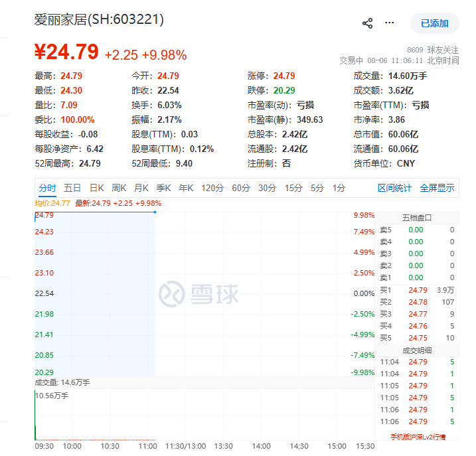Viewport: 476px width, 456px height.
Task: Click the 卖5 order book row
Action: point(417,230)
